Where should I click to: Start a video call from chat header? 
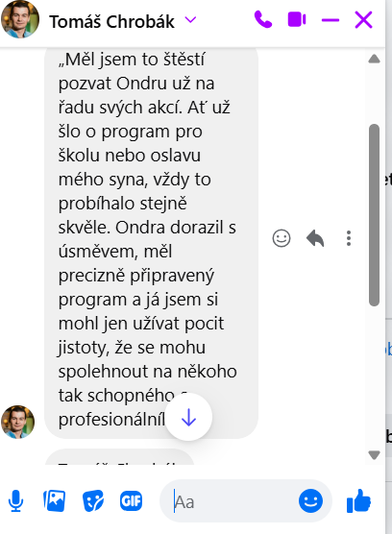[297, 19]
